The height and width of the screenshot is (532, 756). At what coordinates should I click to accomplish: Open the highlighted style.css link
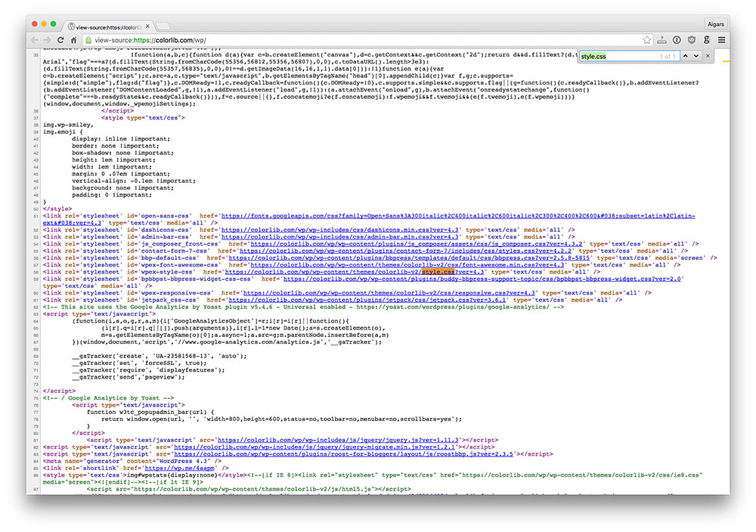tap(355, 272)
